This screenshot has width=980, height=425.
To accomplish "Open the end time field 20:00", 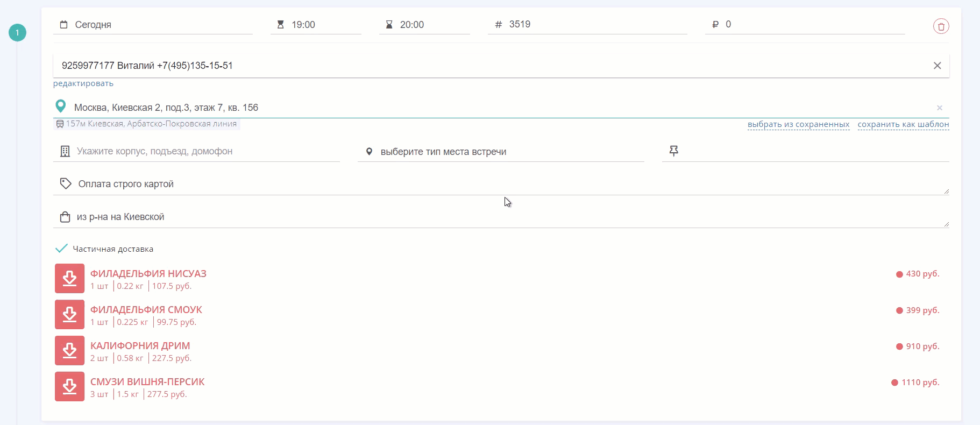I will click(424, 25).
